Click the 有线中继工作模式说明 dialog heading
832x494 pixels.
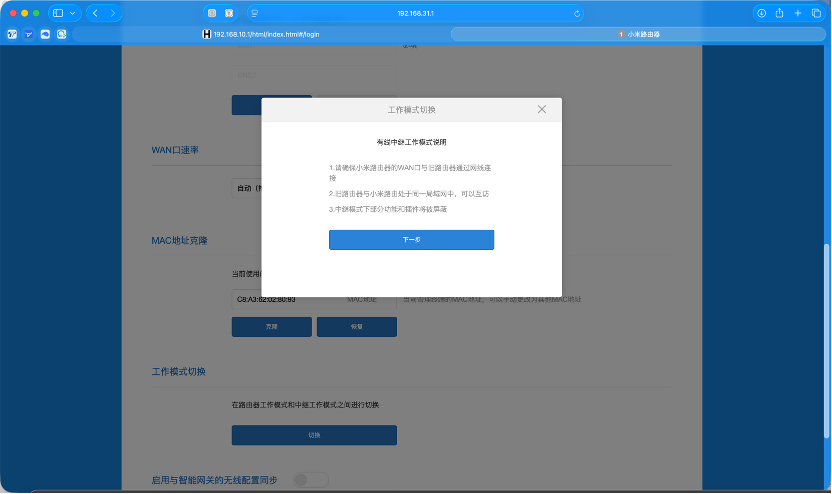(x=411, y=142)
